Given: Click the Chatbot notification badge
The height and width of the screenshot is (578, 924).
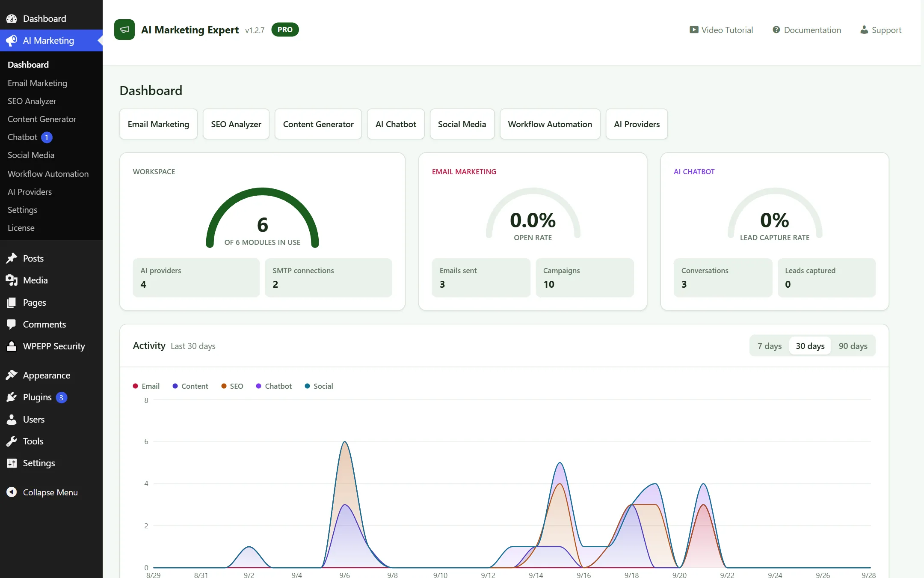Looking at the screenshot, I should pyautogui.click(x=47, y=137).
